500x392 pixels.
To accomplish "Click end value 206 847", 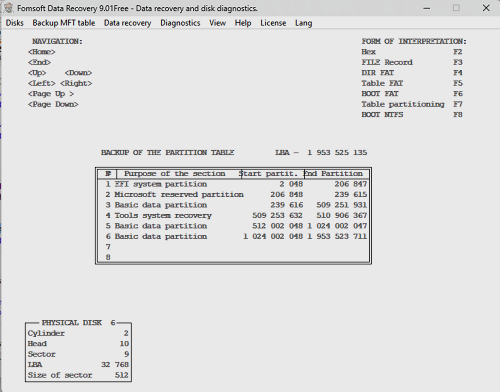I will 351,184.
